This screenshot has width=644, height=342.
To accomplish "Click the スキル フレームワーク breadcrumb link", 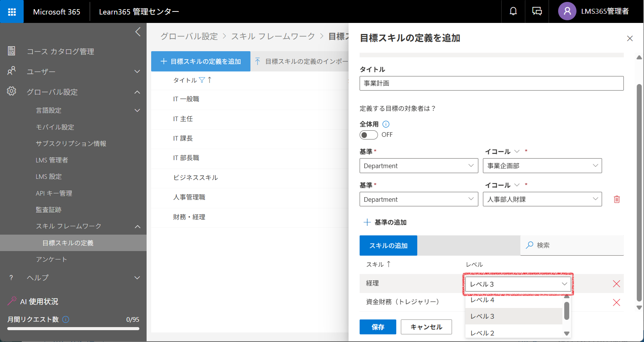I will [273, 36].
